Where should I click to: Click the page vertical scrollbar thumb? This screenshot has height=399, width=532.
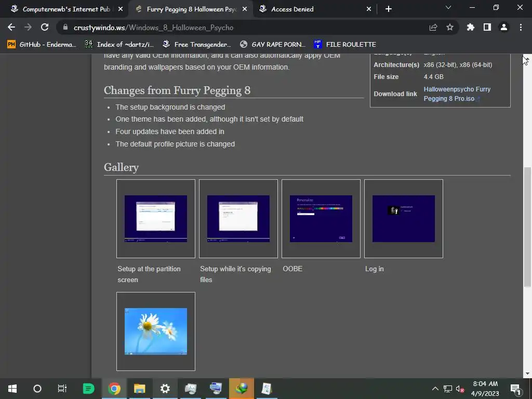(527, 227)
